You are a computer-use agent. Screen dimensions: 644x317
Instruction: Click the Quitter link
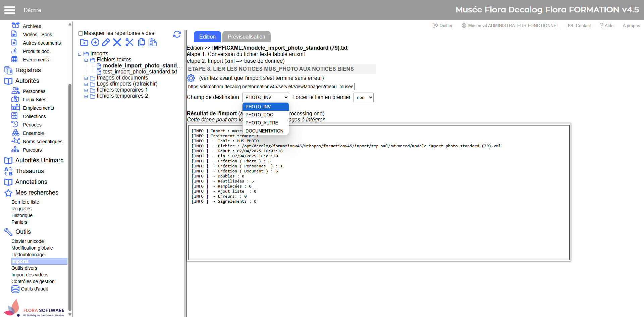coord(442,25)
